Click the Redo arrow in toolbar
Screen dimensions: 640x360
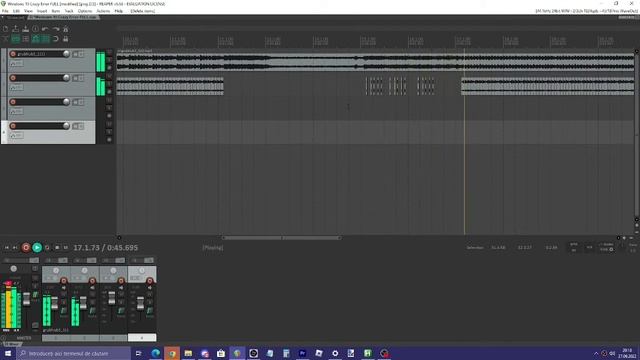click(x=56, y=29)
